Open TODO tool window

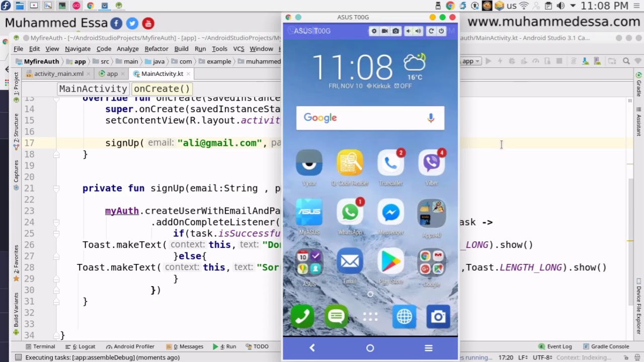tap(257, 346)
